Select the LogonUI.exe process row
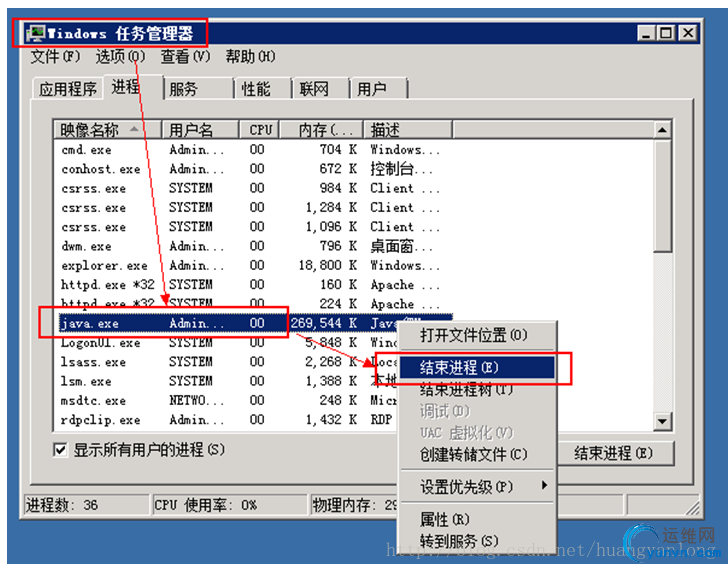This screenshot has height=570, width=728. tap(228, 343)
